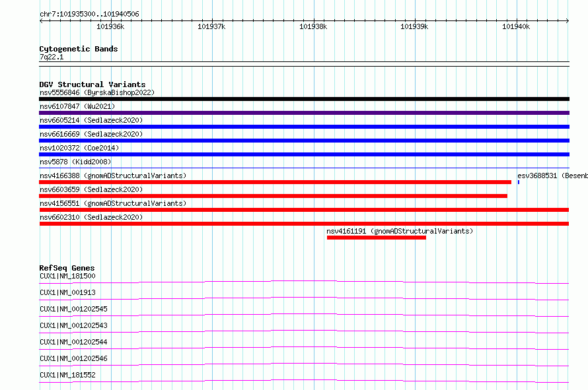The height and width of the screenshot is (390, 588).
Task: Select the DGV Structural Variants track title
Action: [x=92, y=84]
